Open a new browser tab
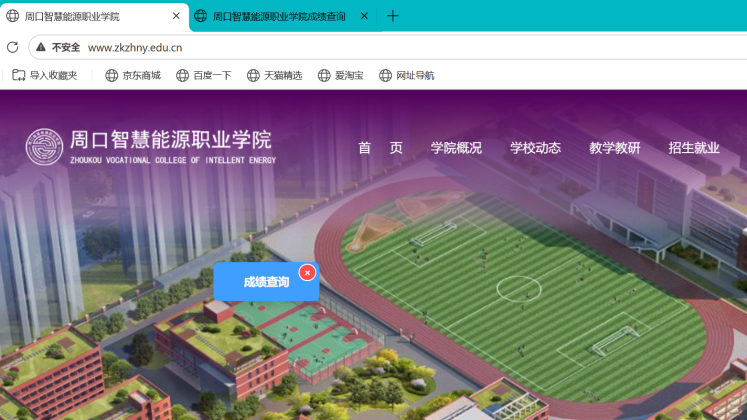 click(x=393, y=16)
